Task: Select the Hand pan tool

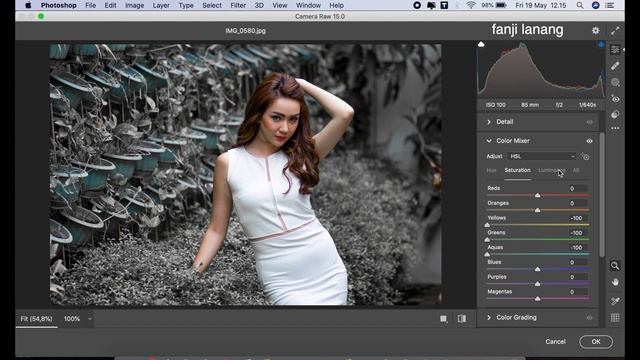Action: point(615,282)
